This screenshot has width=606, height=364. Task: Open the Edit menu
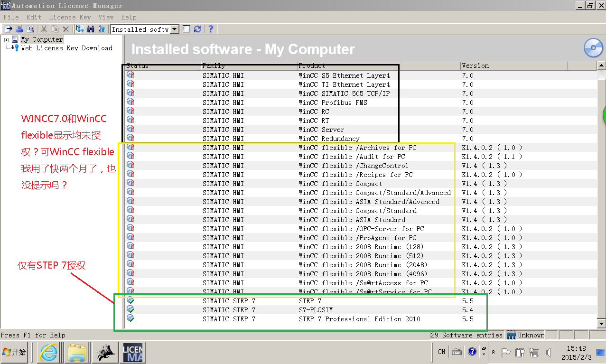tap(34, 17)
